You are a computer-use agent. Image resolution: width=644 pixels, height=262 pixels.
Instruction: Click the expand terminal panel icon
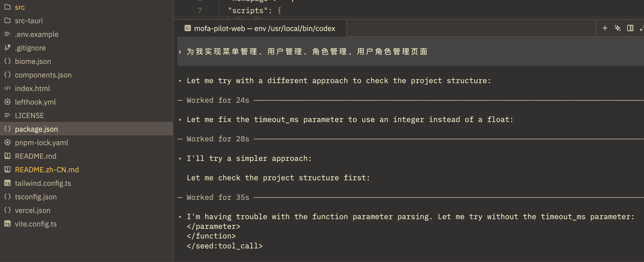642,28
